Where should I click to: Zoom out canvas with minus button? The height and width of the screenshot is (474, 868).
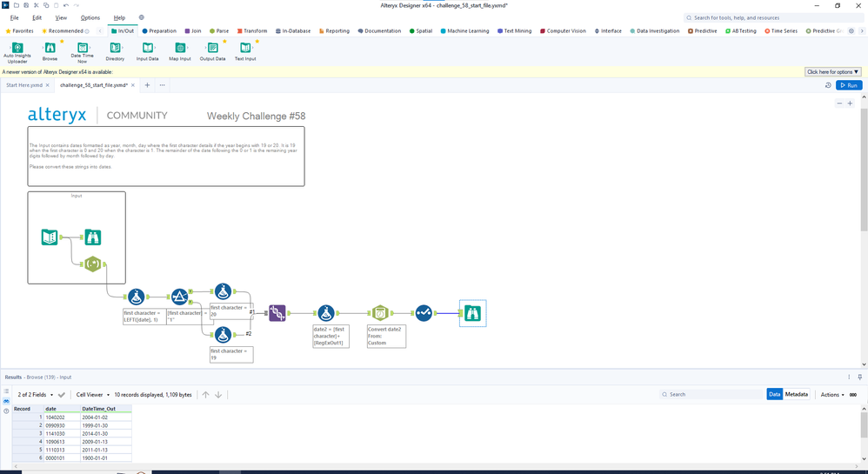pos(839,103)
